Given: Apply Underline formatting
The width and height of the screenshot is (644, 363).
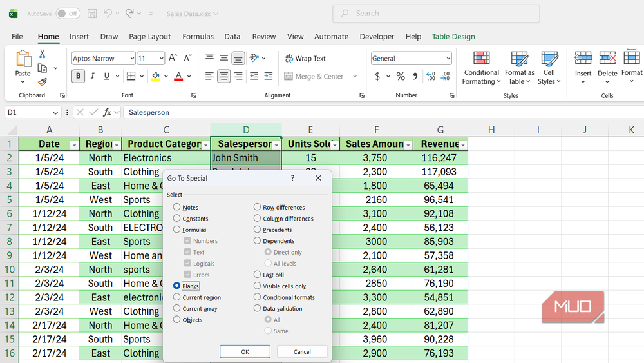Looking at the screenshot, I should [x=107, y=76].
